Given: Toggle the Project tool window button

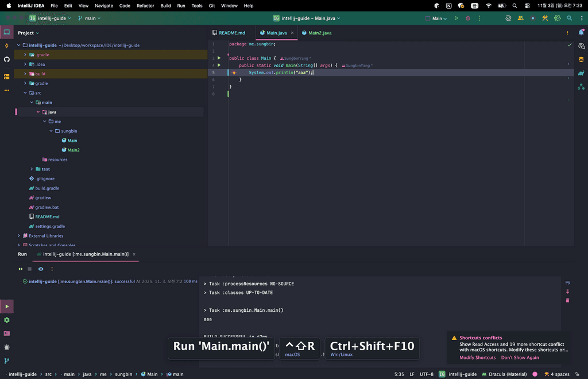Looking at the screenshot, I should tap(7, 32).
